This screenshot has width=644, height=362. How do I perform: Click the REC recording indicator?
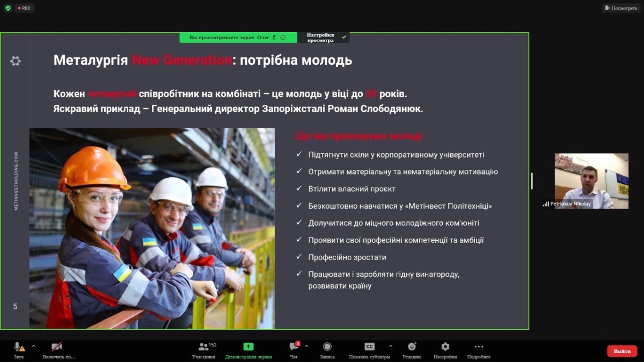(24, 8)
